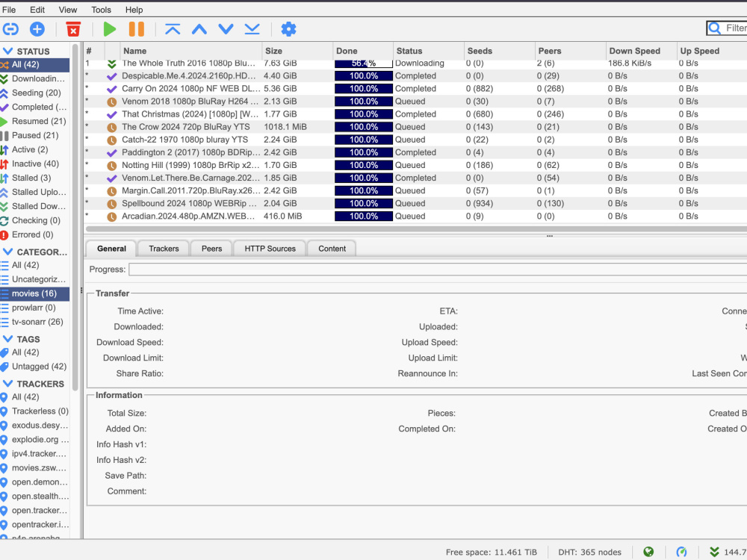Viewport: 747px width, 560px height.
Task: Collapse the TAGS section
Action: coord(7,338)
